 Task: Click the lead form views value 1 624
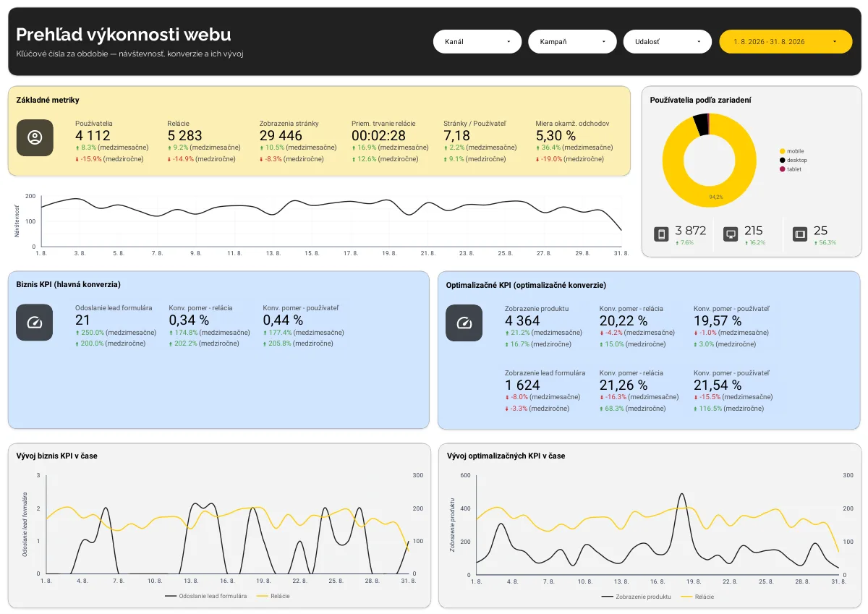(522, 385)
